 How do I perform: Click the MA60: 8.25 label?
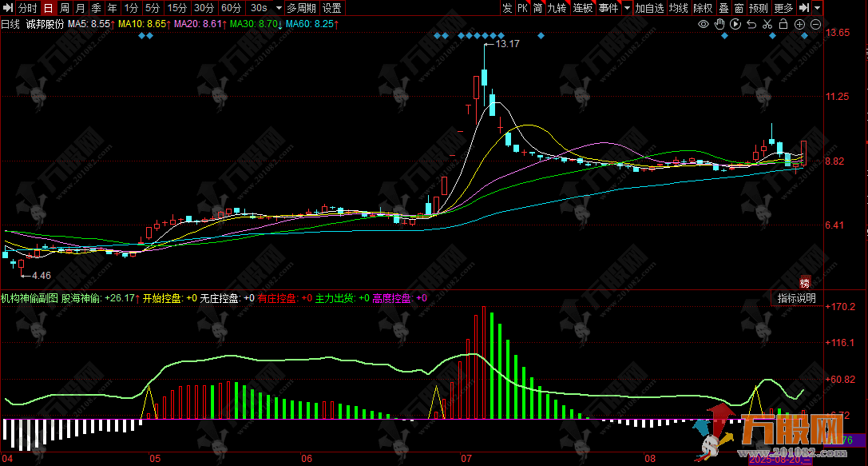(310, 25)
